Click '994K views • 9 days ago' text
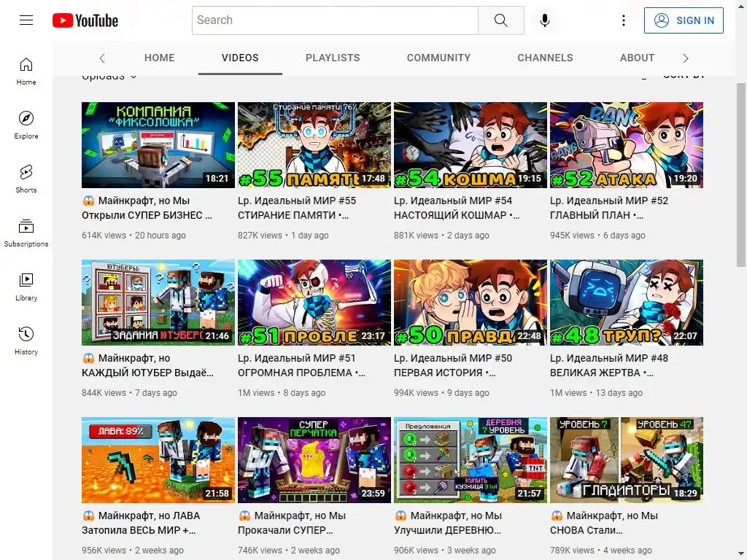Screen dimensions: 747x560 (x=441, y=393)
